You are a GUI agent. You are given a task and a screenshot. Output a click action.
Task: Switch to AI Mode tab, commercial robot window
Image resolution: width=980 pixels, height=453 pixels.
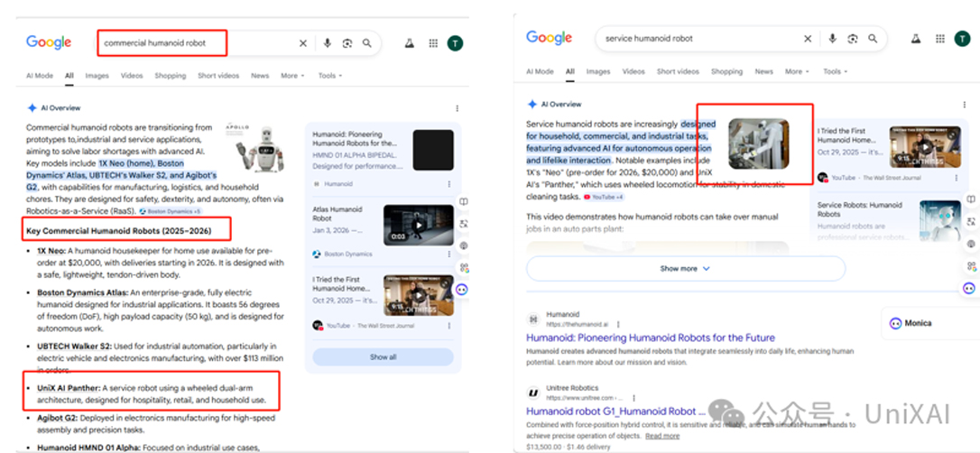click(40, 76)
